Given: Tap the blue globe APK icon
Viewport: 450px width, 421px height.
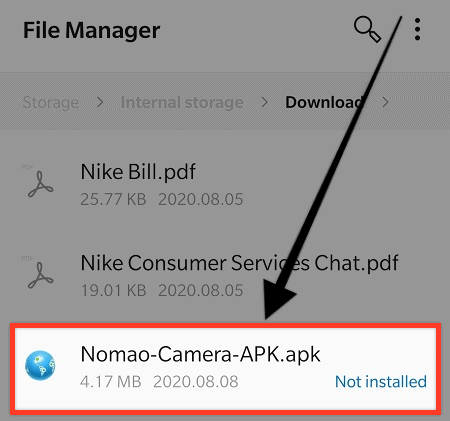Looking at the screenshot, I should click(x=40, y=365).
